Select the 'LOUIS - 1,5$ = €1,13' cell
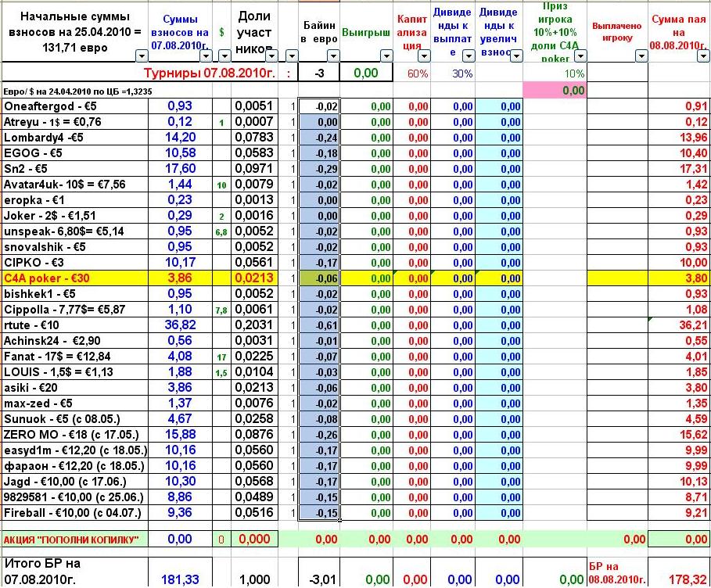The width and height of the screenshot is (711, 588). (75, 372)
